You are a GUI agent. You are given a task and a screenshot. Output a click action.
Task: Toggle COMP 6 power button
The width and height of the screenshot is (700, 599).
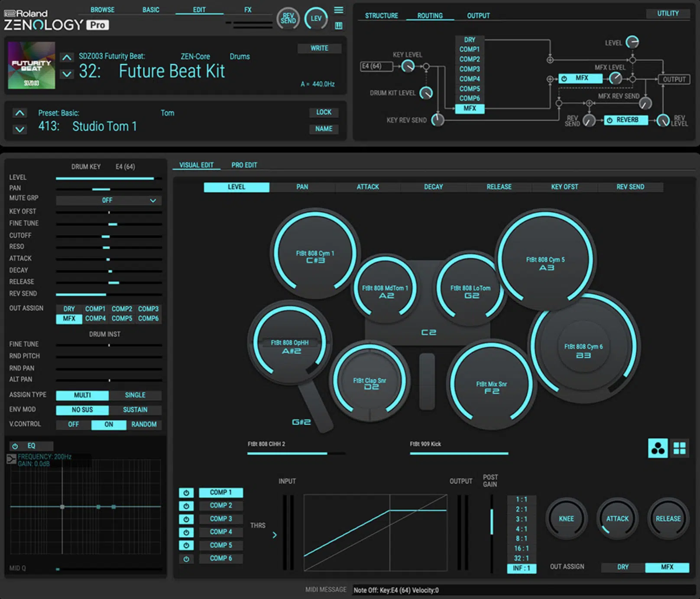pos(186,559)
